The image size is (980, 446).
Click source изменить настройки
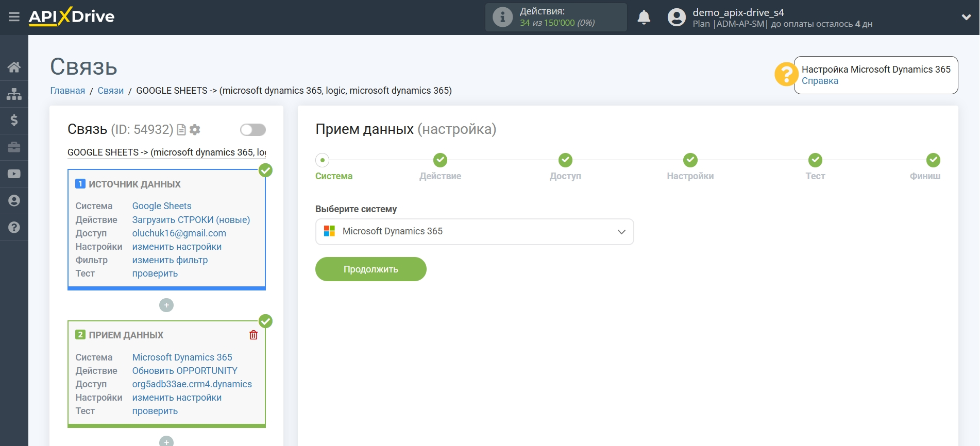point(177,247)
